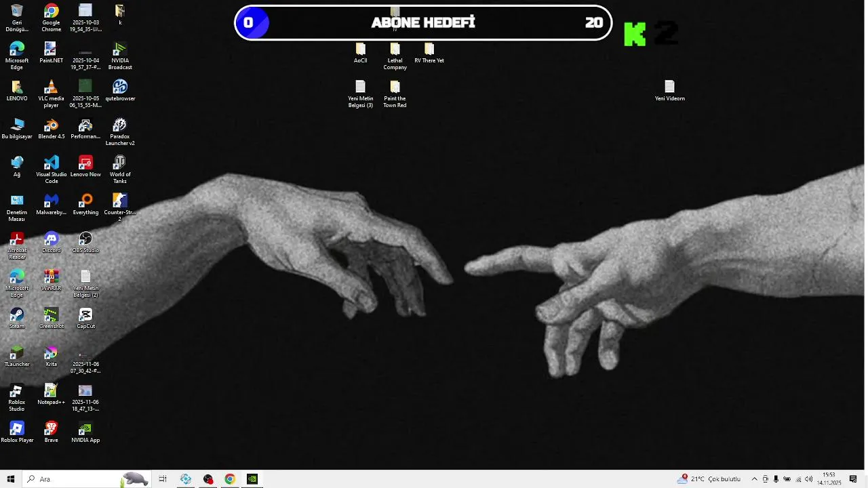Open the Geri Dönüşüm recycle bin icon
The width and height of the screenshot is (868, 488).
tap(17, 18)
